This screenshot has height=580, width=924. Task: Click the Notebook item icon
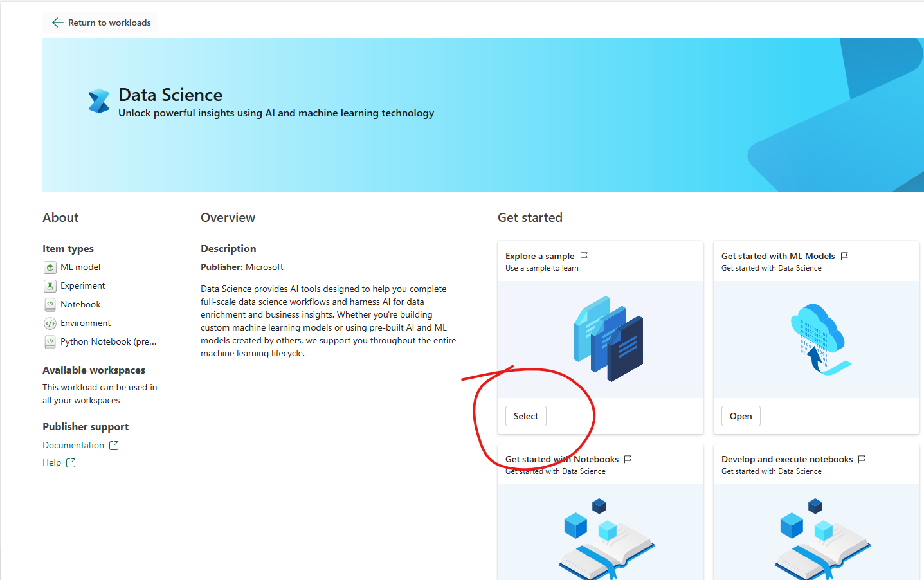coord(50,305)
